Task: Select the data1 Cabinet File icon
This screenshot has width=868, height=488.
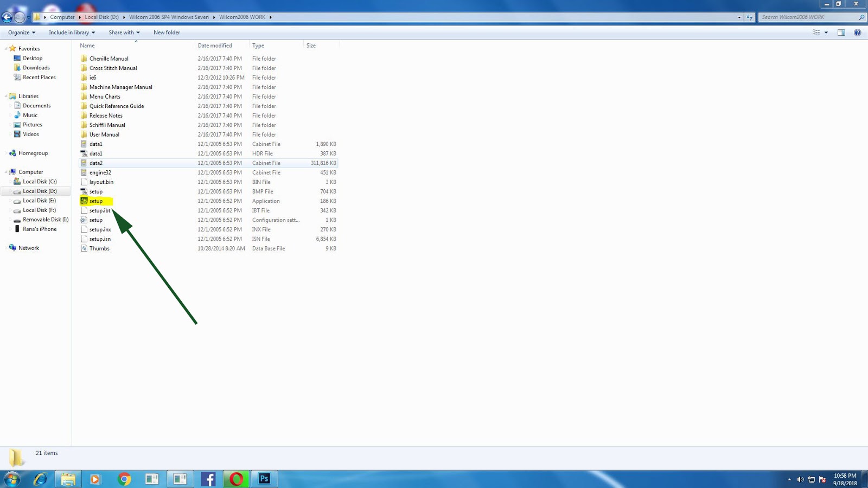Action: pos(84,144)
